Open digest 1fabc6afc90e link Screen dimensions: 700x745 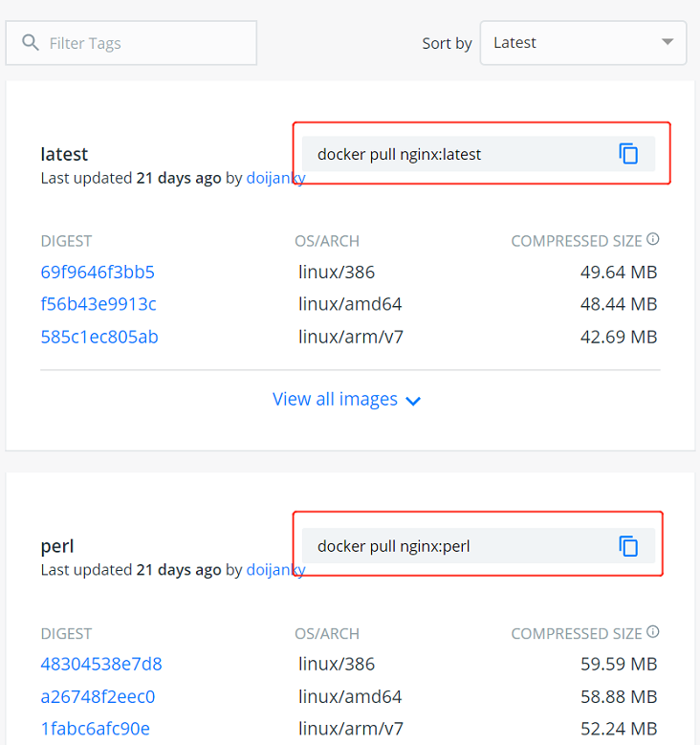[95, 729]
